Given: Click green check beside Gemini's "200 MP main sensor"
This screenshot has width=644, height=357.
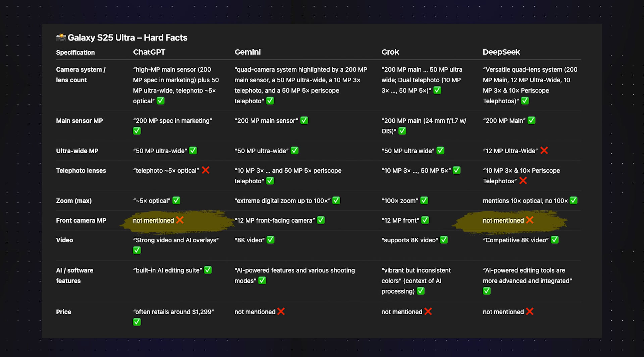Looking at the screenshot, I should point(304,120).
